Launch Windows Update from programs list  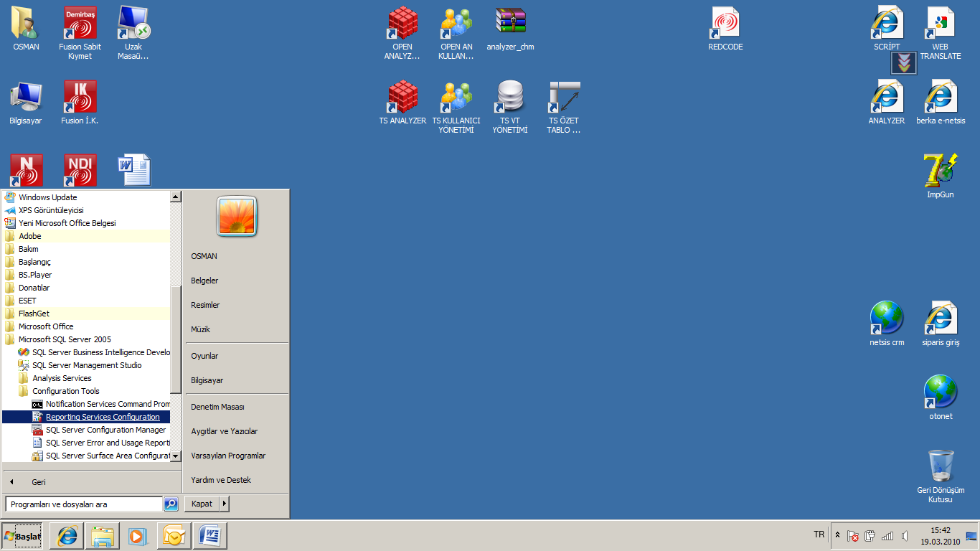click(86, 197)
